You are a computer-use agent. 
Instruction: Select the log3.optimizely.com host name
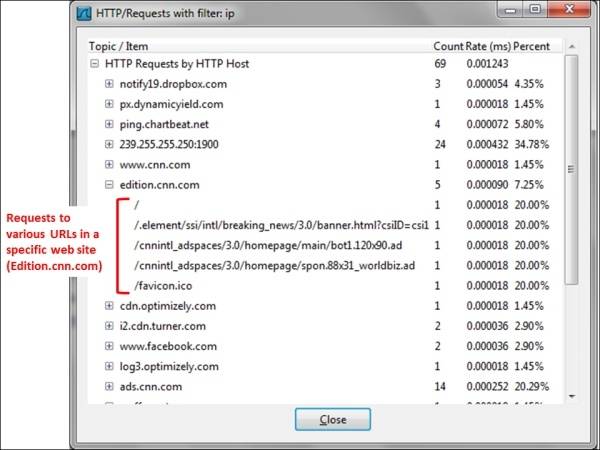pyautogui.click(x=169, y=367)
